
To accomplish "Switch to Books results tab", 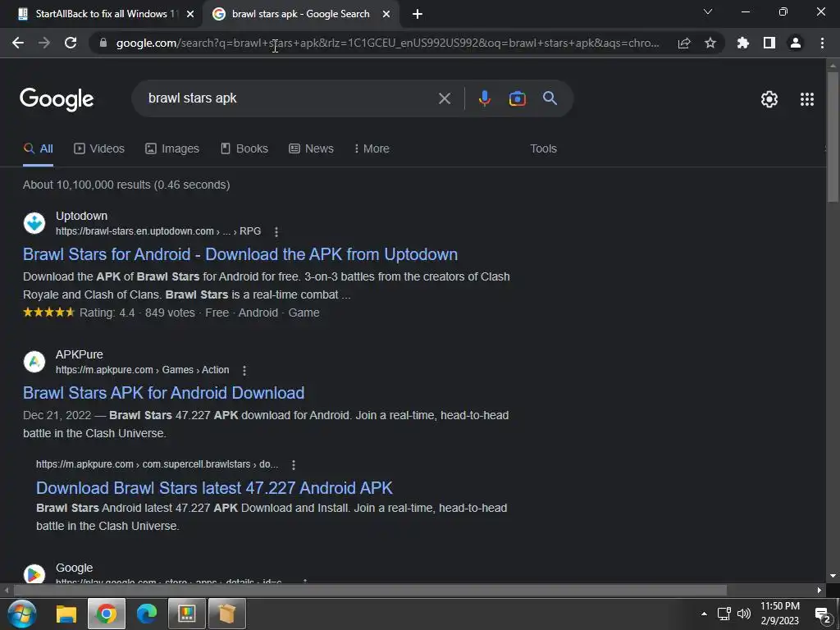I will tap(244, 149).
